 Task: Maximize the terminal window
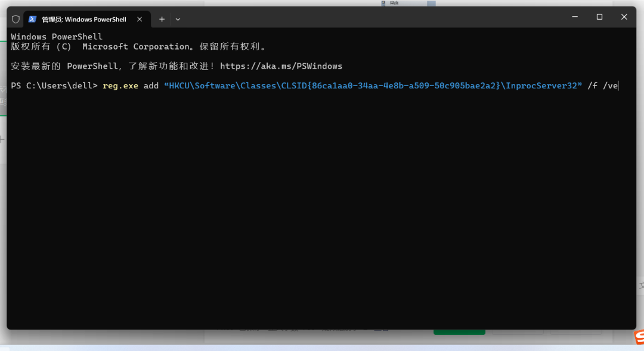point(599,17)
